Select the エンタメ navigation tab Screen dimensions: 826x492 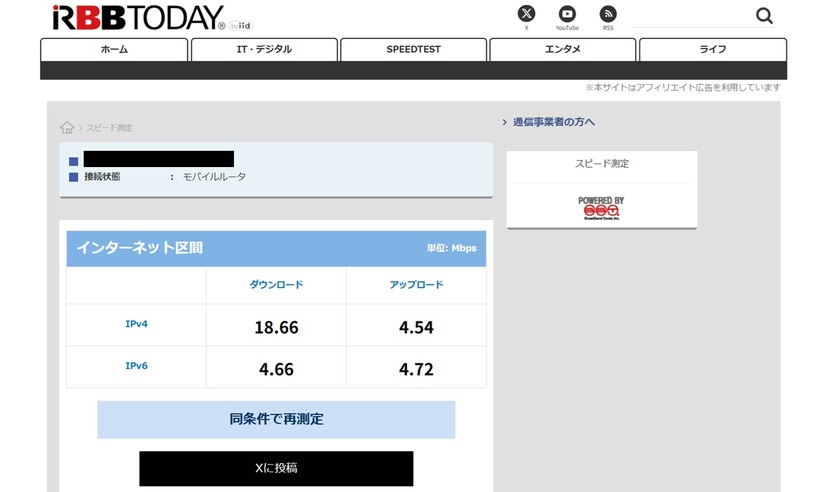(x=563, y=50)
